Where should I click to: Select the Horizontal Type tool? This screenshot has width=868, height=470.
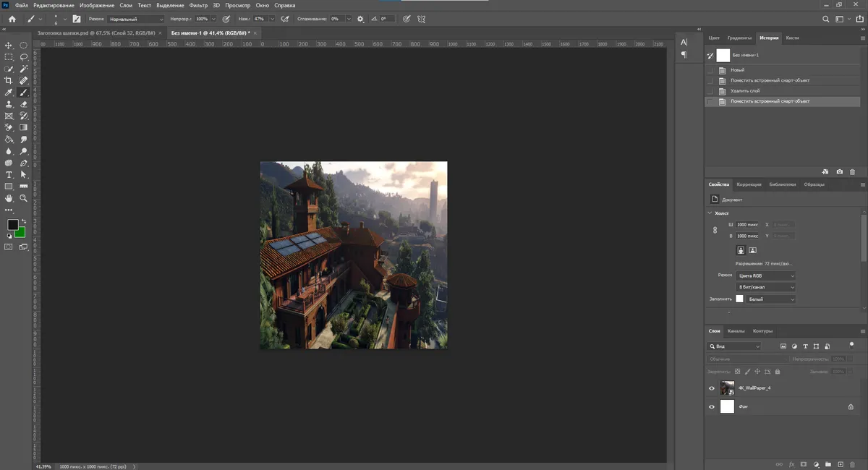click(9, 175)
